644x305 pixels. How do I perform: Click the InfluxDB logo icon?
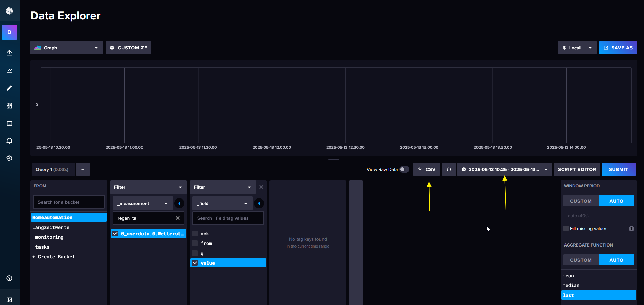pos(9,11)
